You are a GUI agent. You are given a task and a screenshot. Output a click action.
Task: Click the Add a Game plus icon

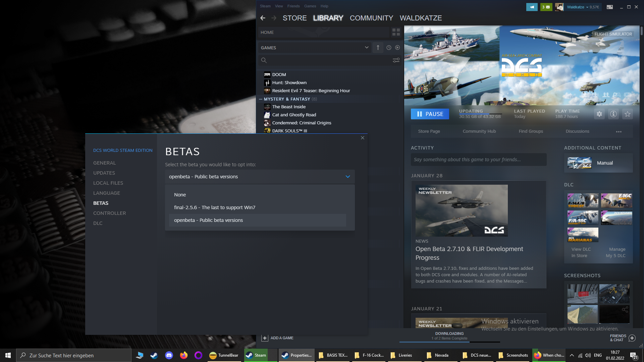pos(265,338)
